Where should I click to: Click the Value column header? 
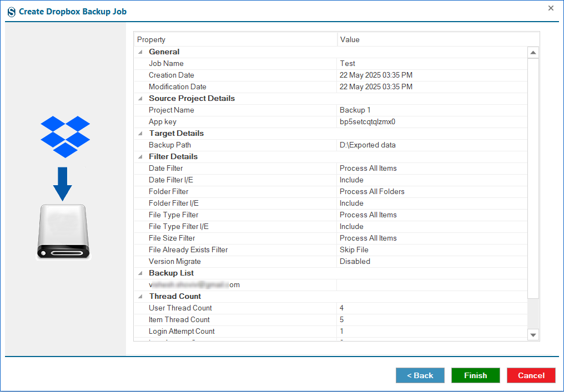pos(438,39)
